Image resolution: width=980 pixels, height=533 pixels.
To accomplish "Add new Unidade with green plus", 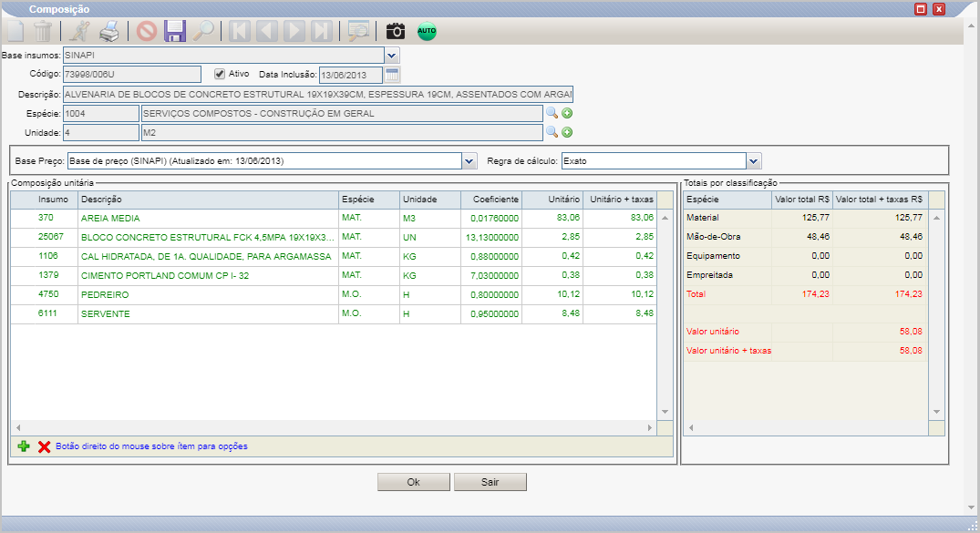I will [567, 132].
